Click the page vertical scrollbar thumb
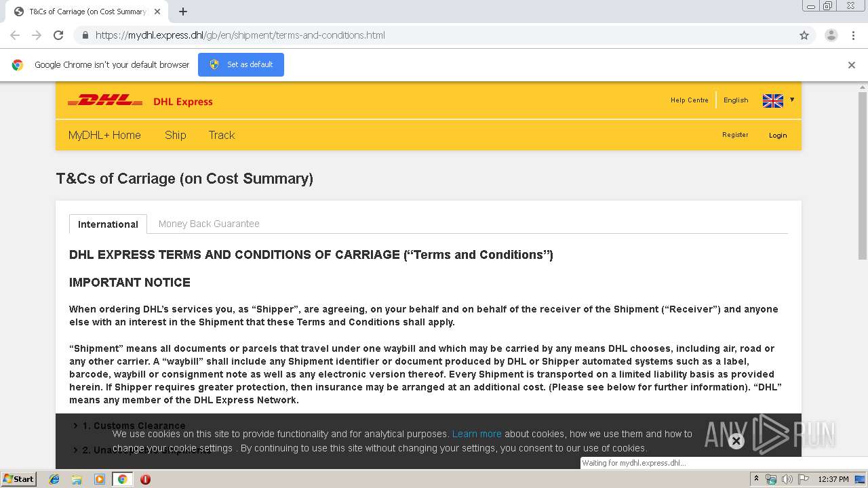The image size is (868, 488). [863, 175]
